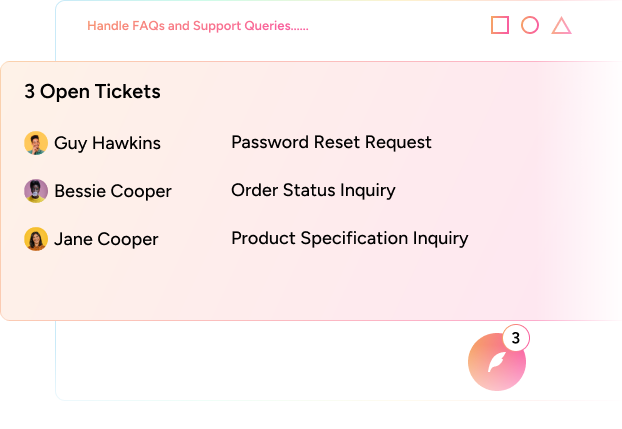Click the "Handle FAQs and Support Queries" text
Image resolution: width=622 pixels, height=429 pixels.
[x=197, y=26]
